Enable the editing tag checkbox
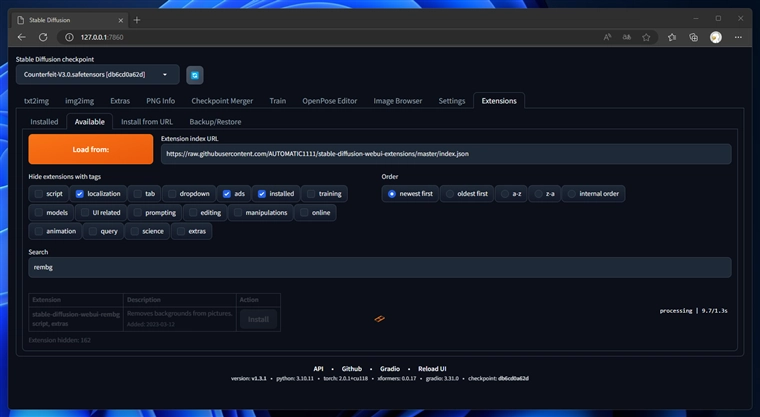 [x=193, y=212]
